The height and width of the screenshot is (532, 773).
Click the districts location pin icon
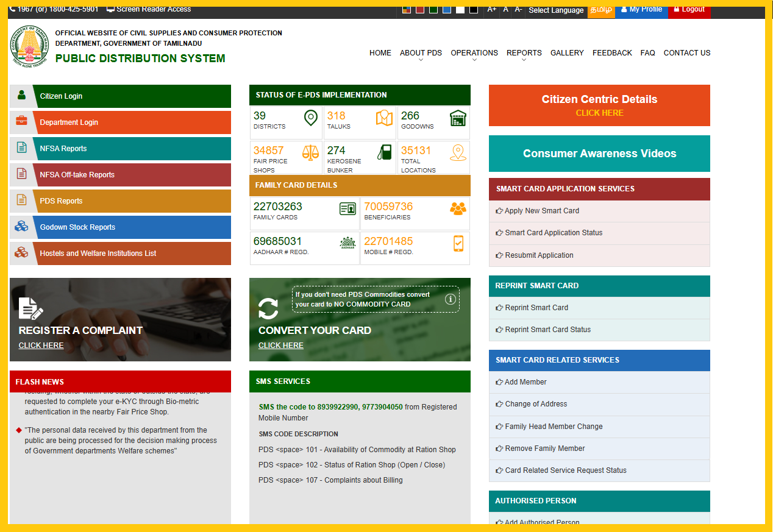[311, 118]
